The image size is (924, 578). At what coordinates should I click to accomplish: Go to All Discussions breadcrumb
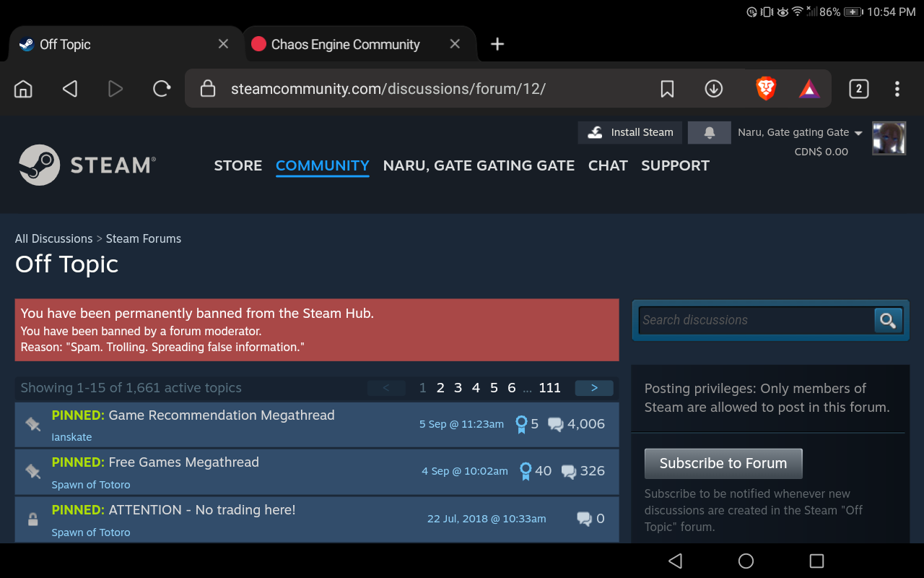54,238
